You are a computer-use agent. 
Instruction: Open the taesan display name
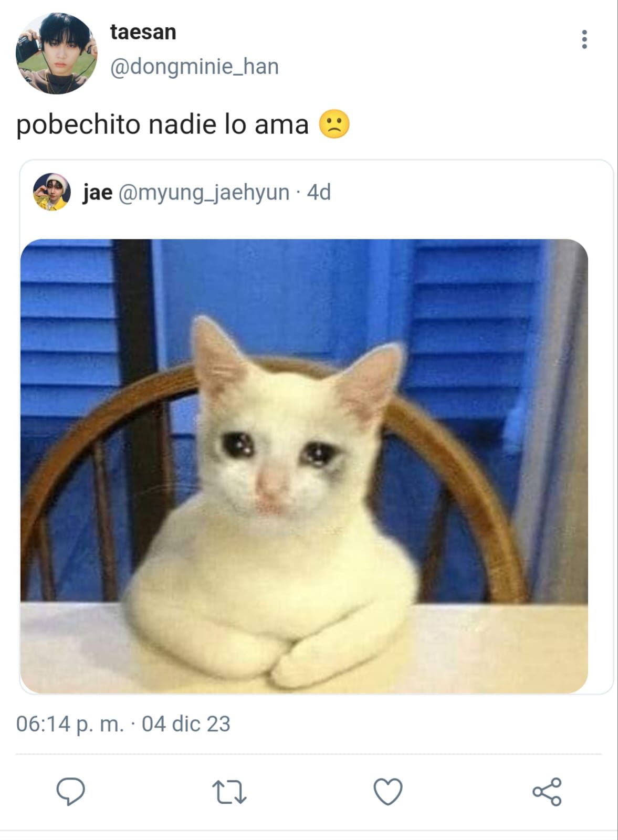pos(143,32)
